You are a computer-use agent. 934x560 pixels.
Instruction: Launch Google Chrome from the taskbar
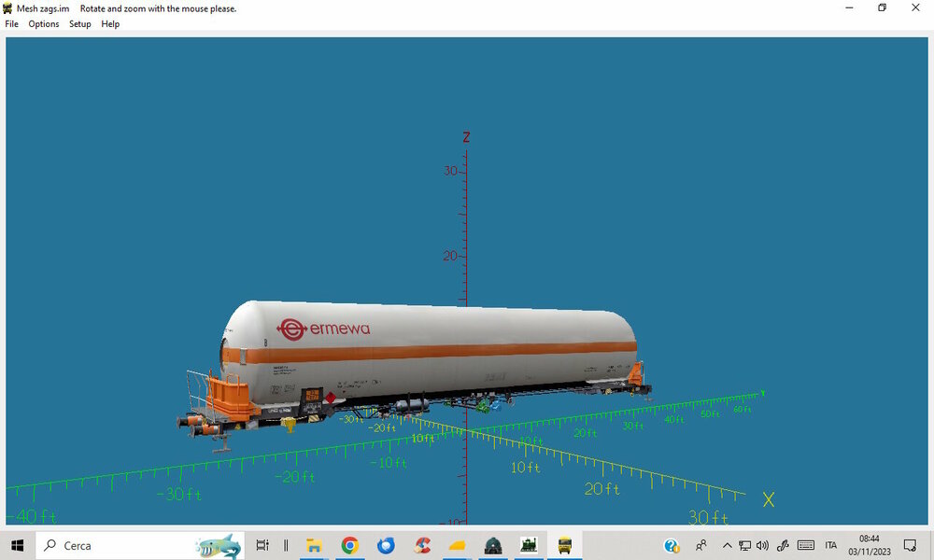349,545
